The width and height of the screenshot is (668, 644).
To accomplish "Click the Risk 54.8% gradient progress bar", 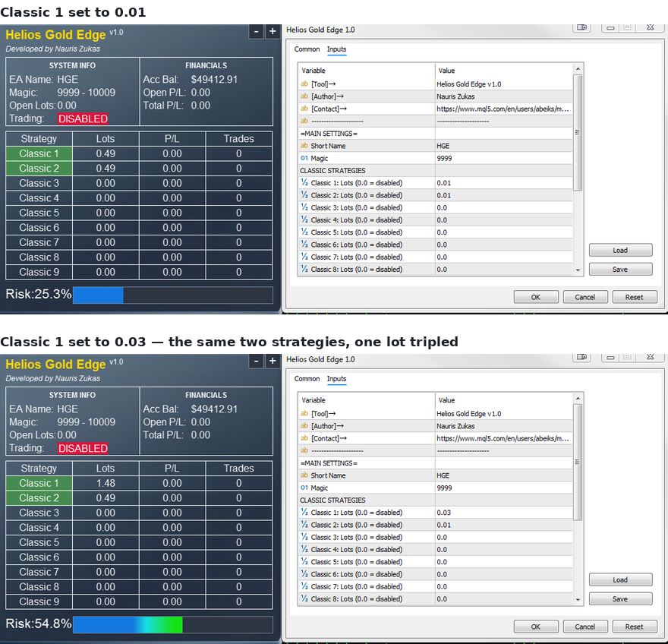I will click(172, 624).
